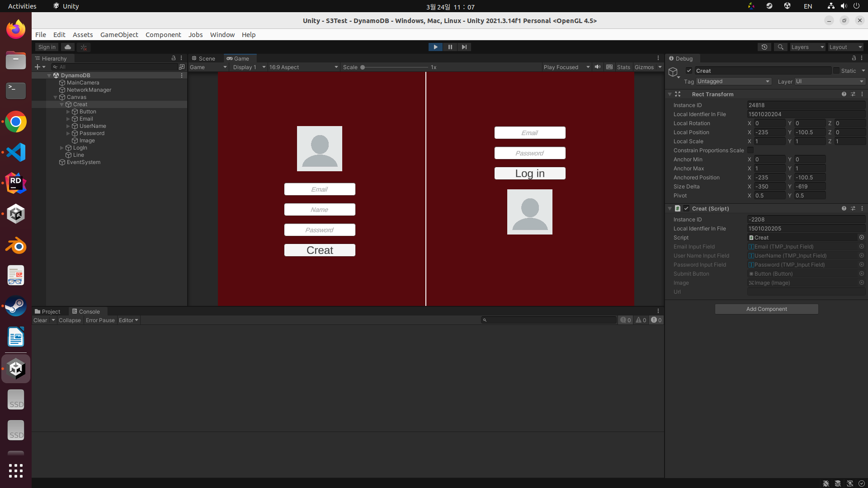Disable the Creat Script component checkbox
This screenshot has width=868, height=488.
click(686, 208)
